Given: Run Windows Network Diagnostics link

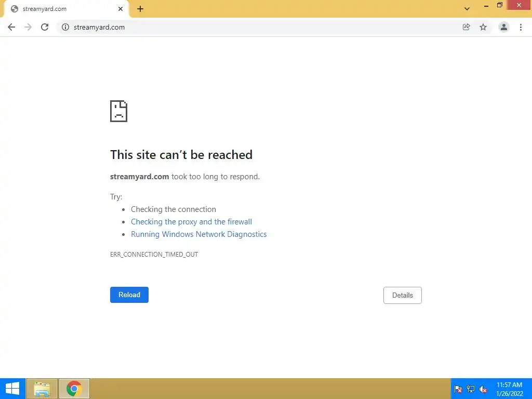Looking at the screenshot, I should 199,234.
